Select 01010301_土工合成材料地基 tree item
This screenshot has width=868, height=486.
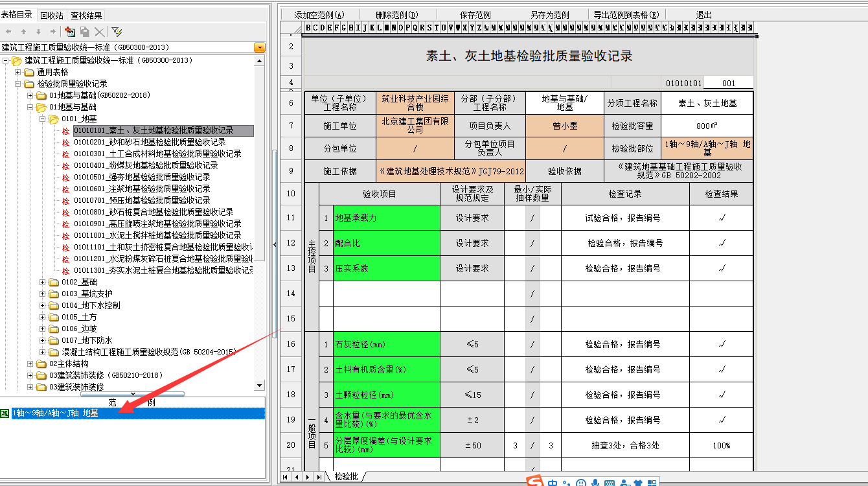157,154
